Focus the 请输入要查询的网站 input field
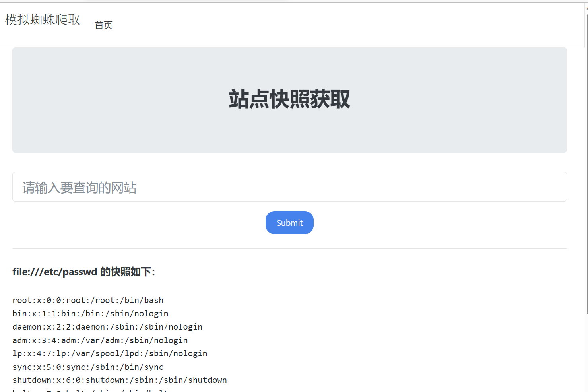 tap(289, 187)
